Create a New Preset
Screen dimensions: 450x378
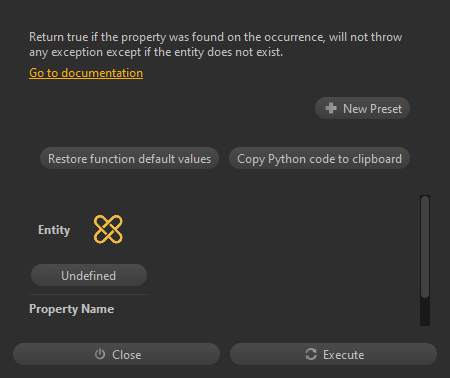click(x=362, y=108)
